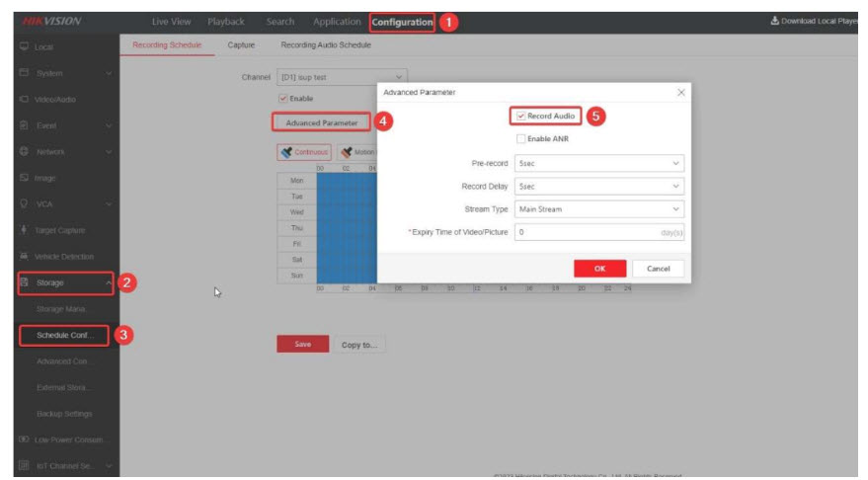The height and width of the screenshot is (480, 868).
Task: Click the Storage icon in sidebar
Action: click(24, 282)
